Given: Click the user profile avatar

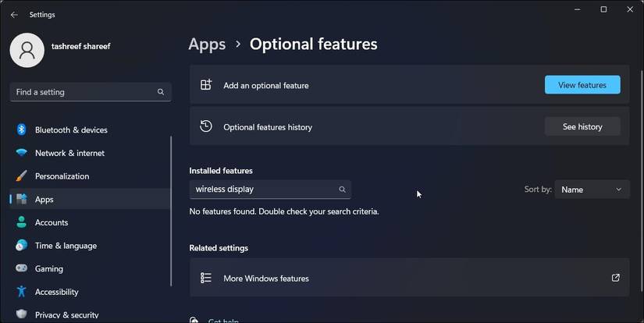Looking at the screenshot, I should [27, 49].
